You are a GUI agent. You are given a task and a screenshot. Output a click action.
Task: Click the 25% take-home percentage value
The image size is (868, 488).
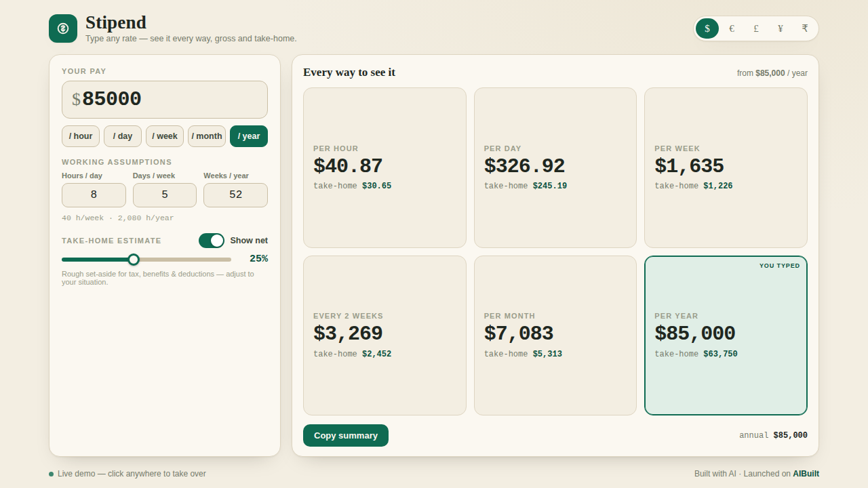point(258,258)
